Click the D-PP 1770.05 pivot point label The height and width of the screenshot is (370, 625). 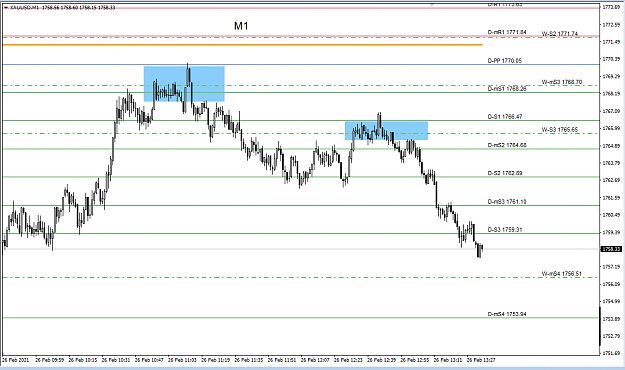pos(504,61)
